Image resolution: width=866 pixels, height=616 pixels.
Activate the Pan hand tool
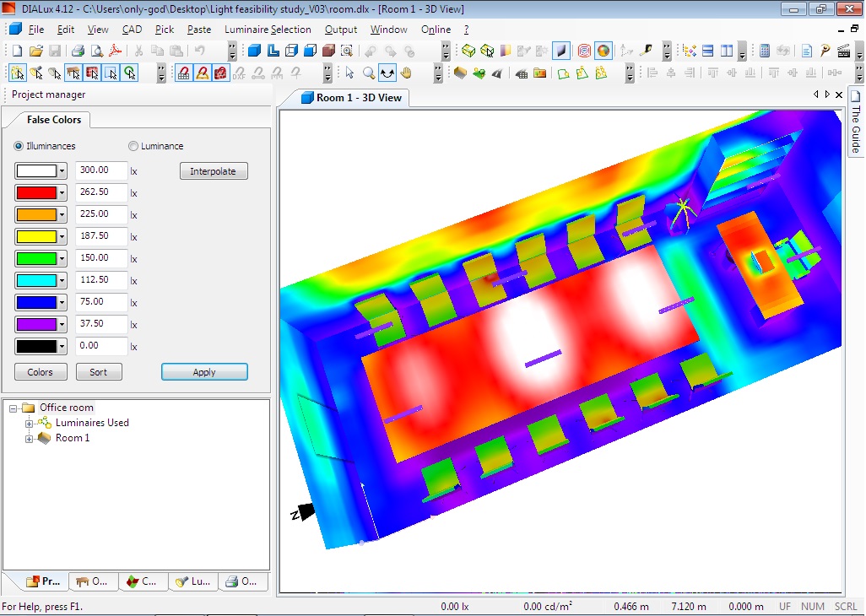(406, 73)
